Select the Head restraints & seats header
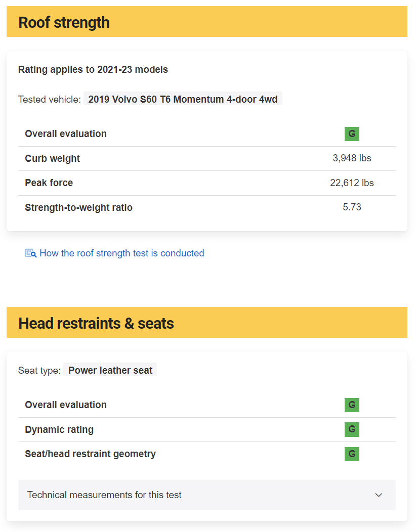 click(207, 322)
